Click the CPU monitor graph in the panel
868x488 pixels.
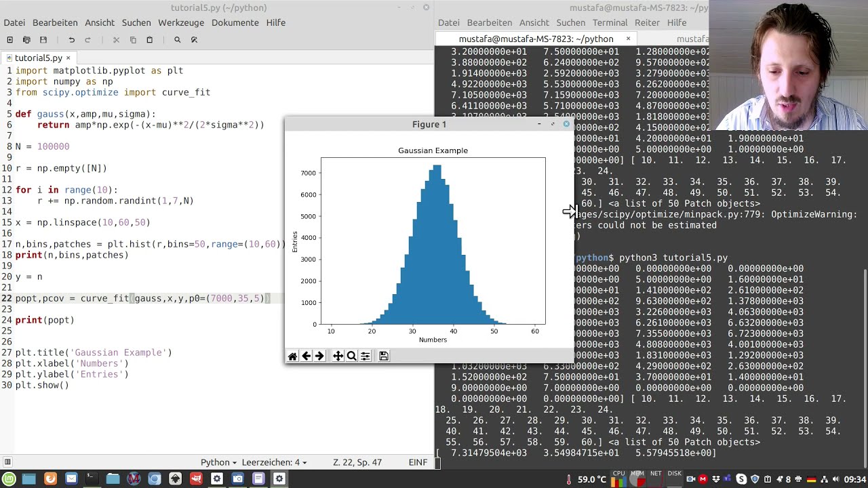[618, 479]
